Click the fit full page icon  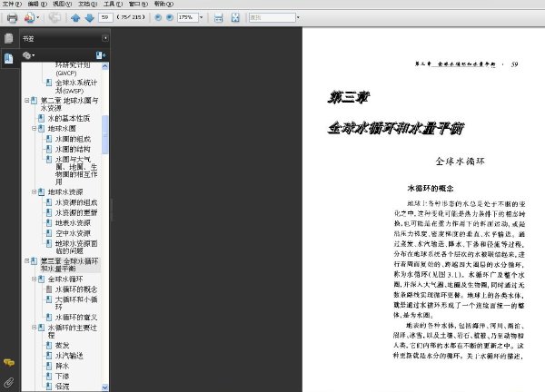coord(235,17)
